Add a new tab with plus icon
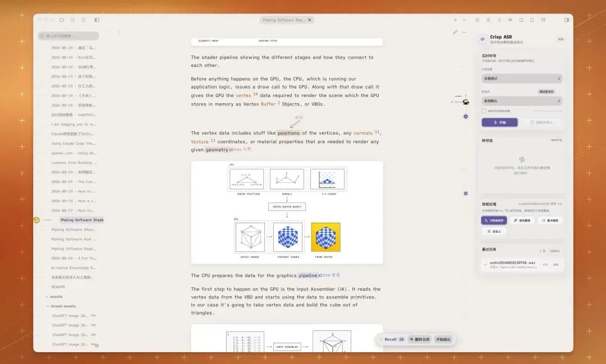The image size is (606, 364). (455, 20)
